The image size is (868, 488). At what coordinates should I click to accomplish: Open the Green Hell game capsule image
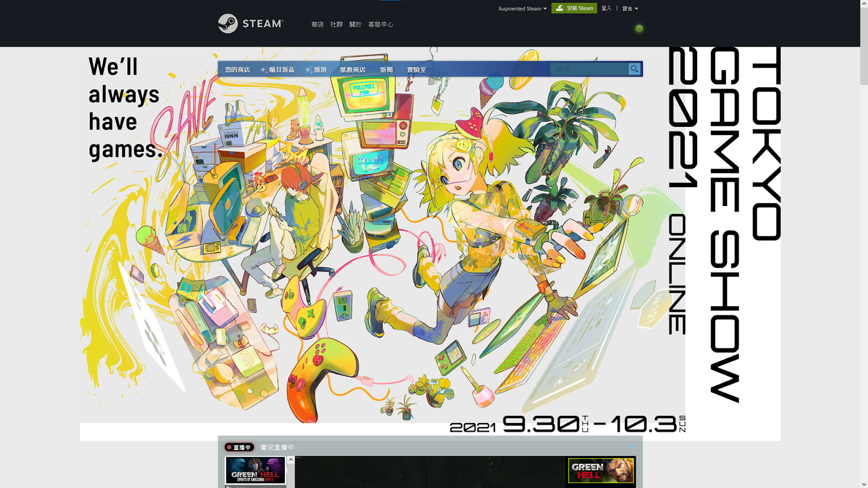(x=601, y=471)
